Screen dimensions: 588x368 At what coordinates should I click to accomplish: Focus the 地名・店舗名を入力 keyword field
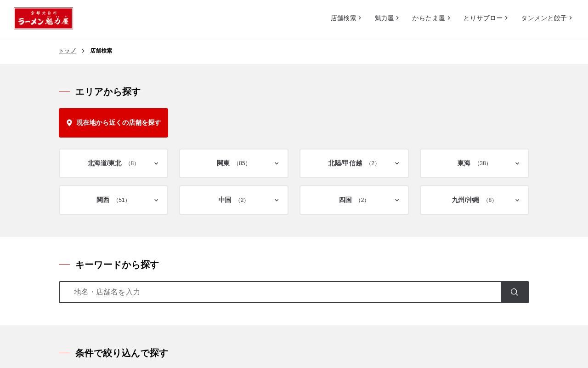point(280,292)
